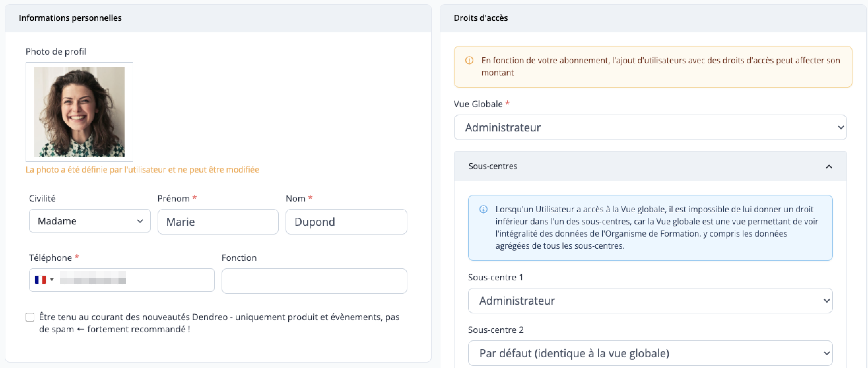Click the small arrow beside the French flag
Screen dimensions: 868x368
(x=52, y=280)
